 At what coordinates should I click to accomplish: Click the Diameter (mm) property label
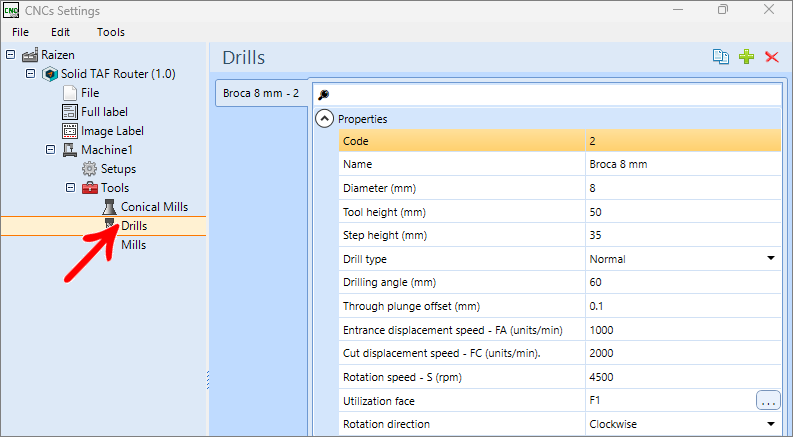[379, 188]
